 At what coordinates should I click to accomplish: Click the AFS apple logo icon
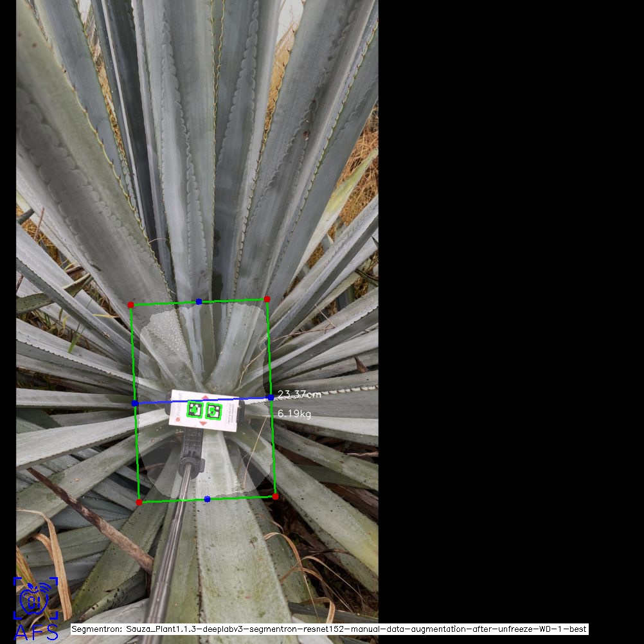[x=36, y=598]
